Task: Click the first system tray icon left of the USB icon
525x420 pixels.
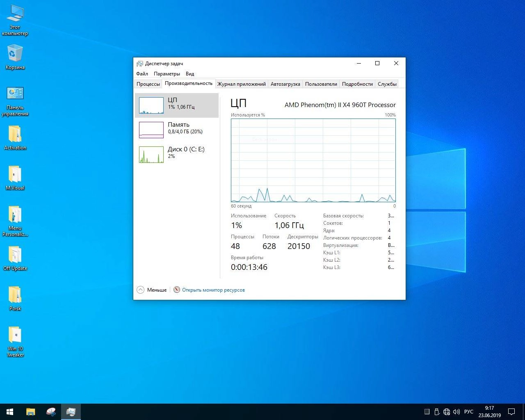Action: coord(427,412)
